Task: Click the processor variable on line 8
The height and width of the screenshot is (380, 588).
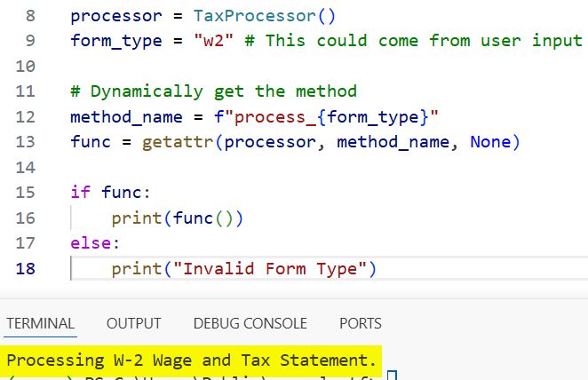Action: pyautogui.click(x=116, y=17)
